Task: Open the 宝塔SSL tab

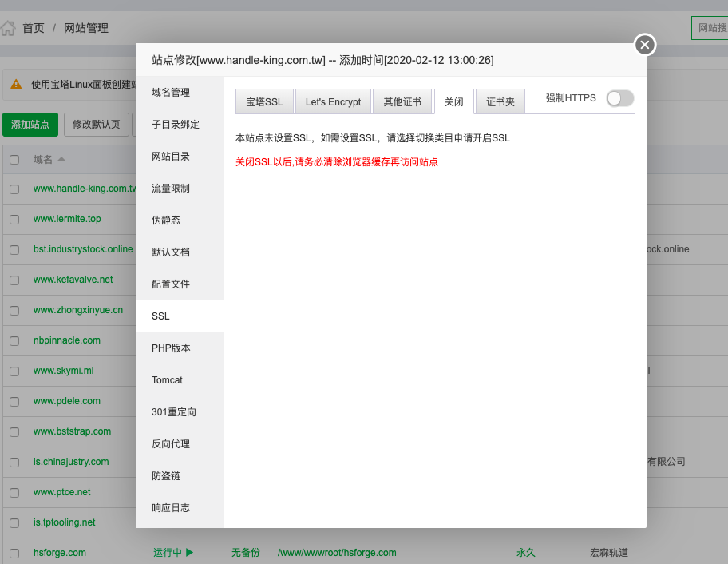Action: click(264, 102)
